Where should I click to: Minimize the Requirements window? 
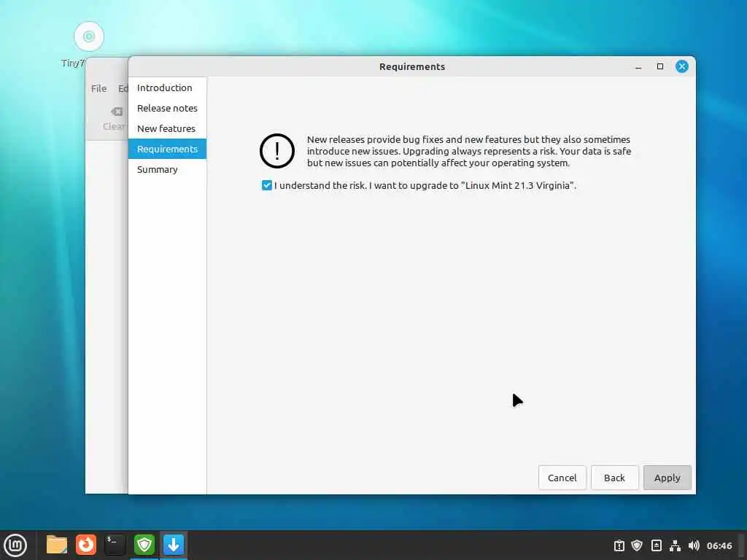[x=638, y=66]
